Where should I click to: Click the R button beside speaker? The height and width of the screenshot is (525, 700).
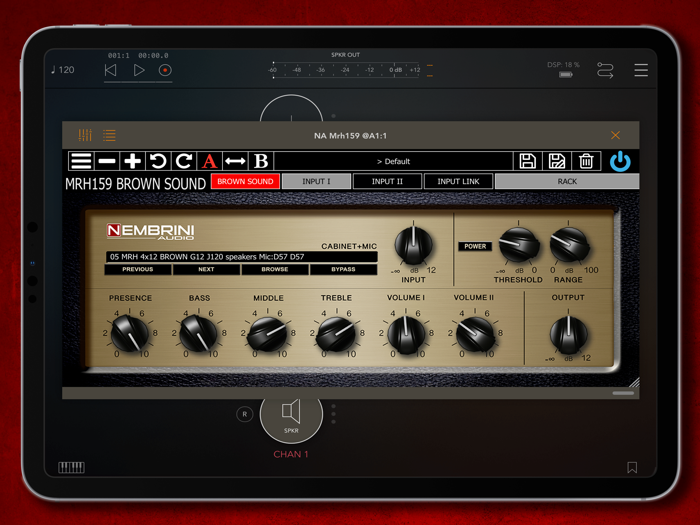click(x=245, y=414)
